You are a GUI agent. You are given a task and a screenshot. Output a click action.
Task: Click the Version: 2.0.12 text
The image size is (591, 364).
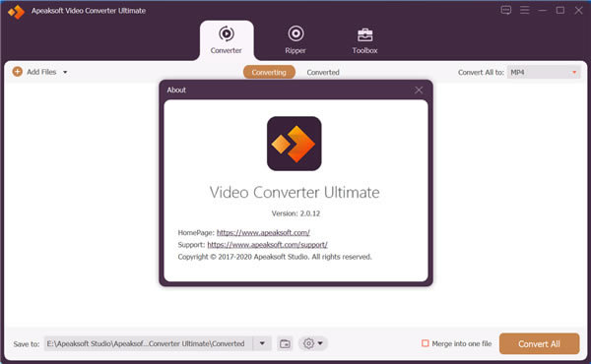click(x=295, y=213)
